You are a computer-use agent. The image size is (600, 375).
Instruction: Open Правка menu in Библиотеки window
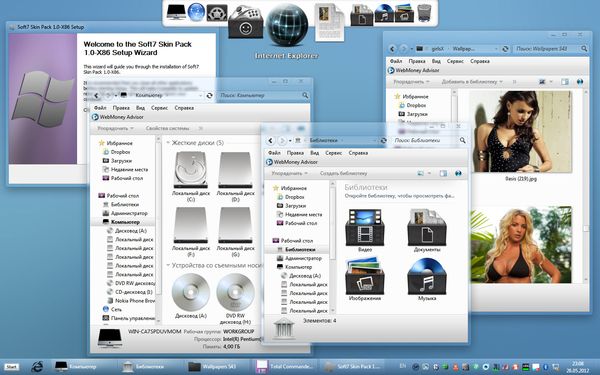[x=295, y=153]
